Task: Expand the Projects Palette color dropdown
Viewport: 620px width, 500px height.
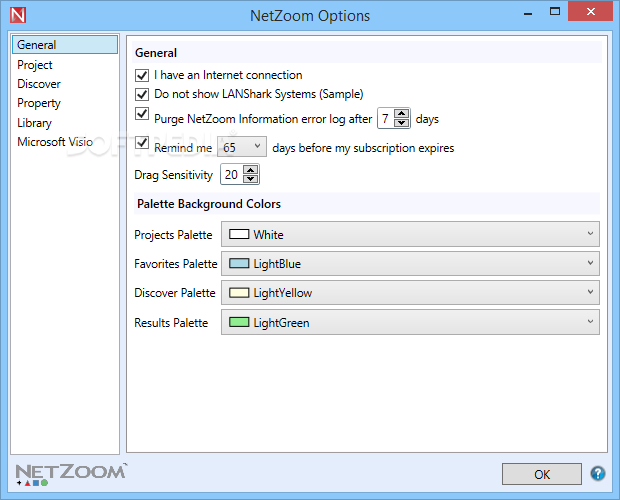Action: (410, 234)
